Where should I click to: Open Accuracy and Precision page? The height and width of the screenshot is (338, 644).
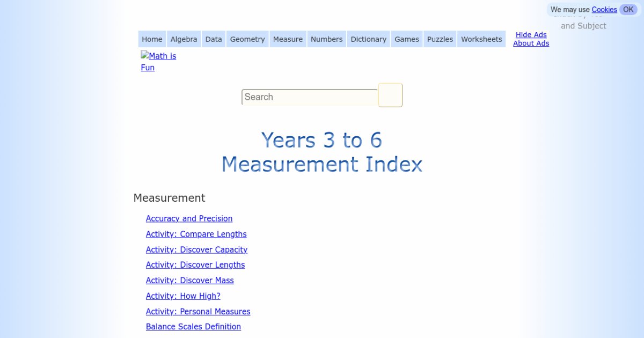tap(189, 218)
